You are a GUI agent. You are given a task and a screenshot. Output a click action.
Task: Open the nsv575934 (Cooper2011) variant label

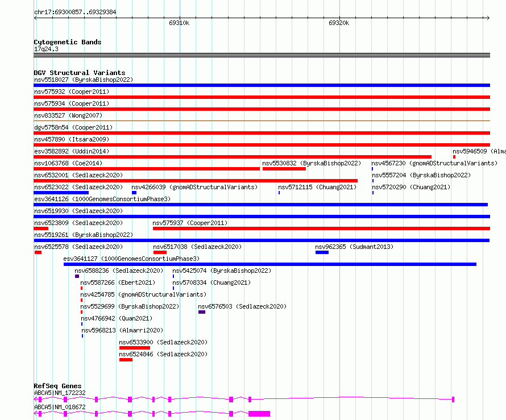[72, 103]
